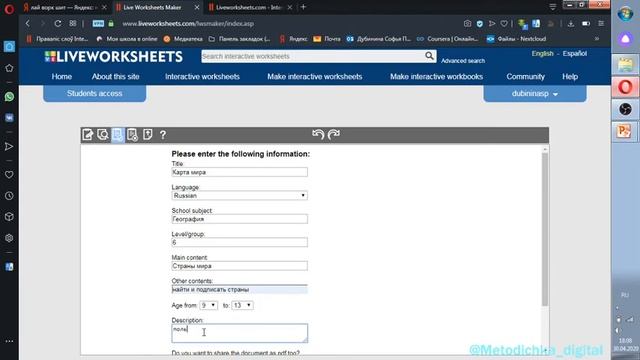The image size is (640, 360).
Task: Expand the dubininasp account menu
Action: [535, 93]
